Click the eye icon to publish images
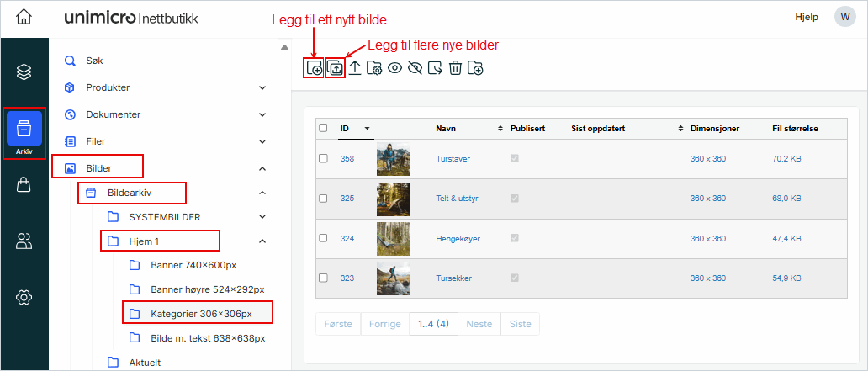Screen dimensions: 868x371 click(x=394, y=68)
